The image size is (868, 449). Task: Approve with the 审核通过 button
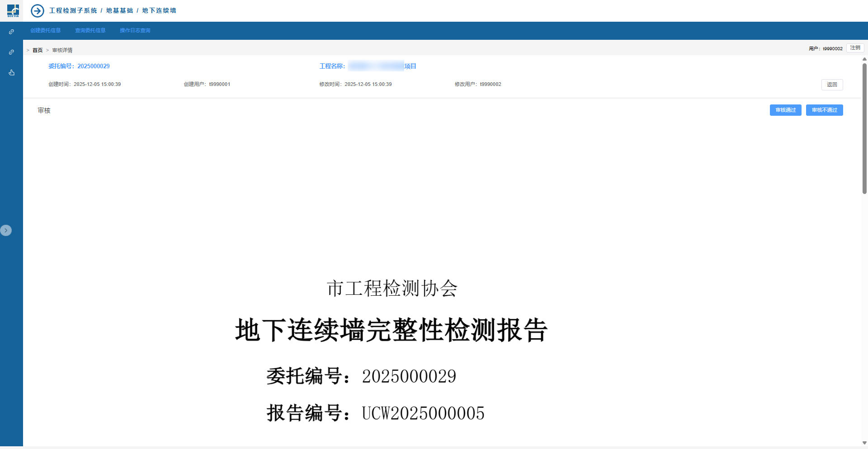click(785, 110)
